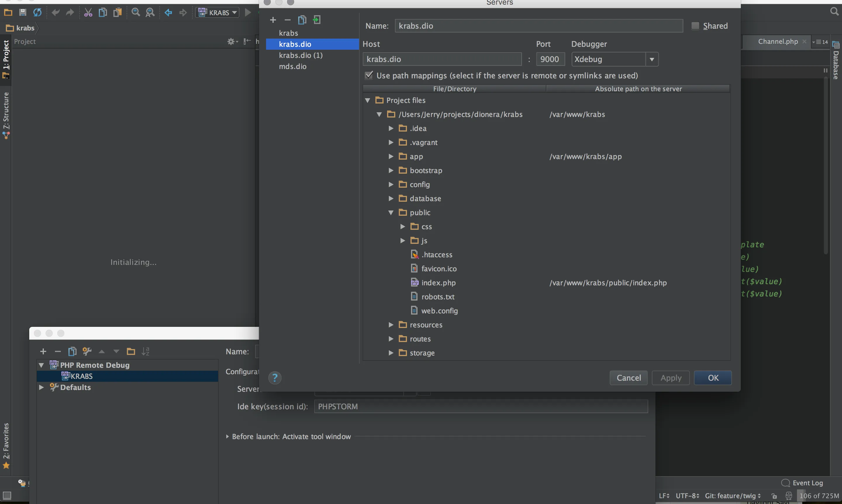Viewport: 842px width, 504px height.
Task: Click the Synchronize refresh toolbar icon
Action: pos(37,13)
